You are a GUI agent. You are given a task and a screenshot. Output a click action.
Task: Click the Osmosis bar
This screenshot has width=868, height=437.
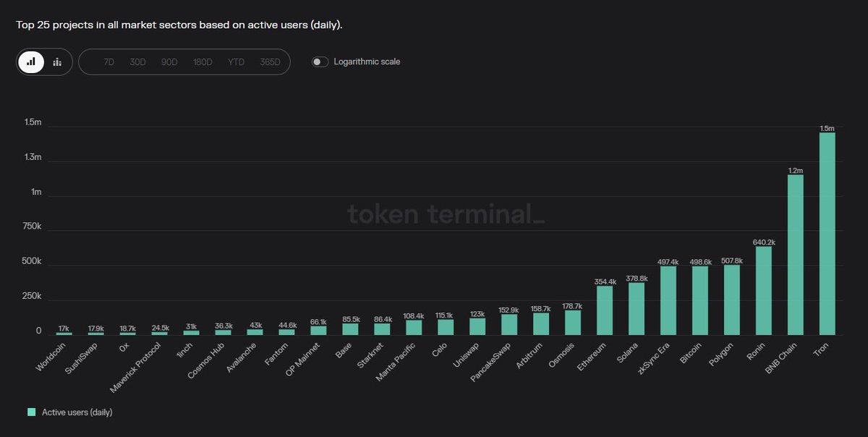click(x=572, y=323)
